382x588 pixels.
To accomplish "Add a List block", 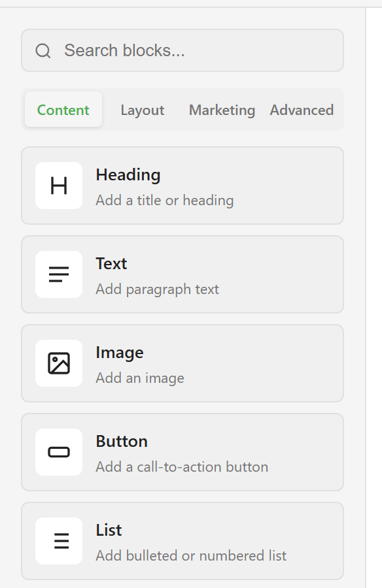I will coord(182,541).
